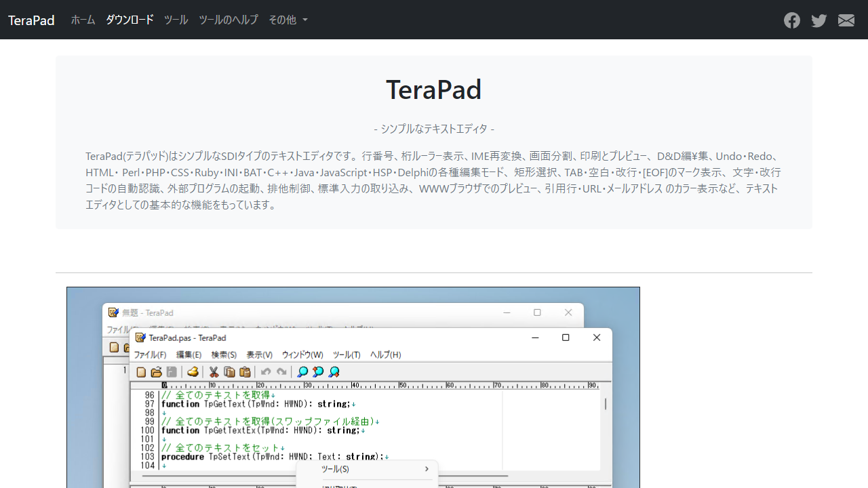Open the ツール(T) menu in TeraPad.pas window
This screenshot has height=488, width=868.
[347, 354]
